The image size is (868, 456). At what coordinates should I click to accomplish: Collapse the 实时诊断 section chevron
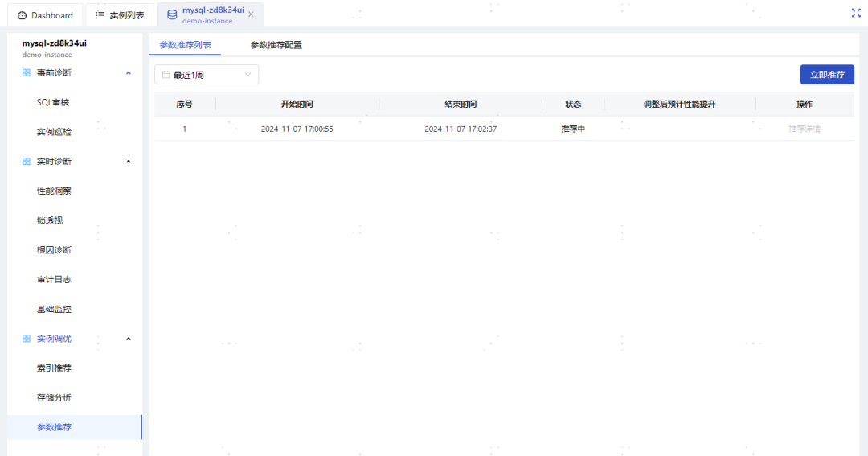[129, 161]
